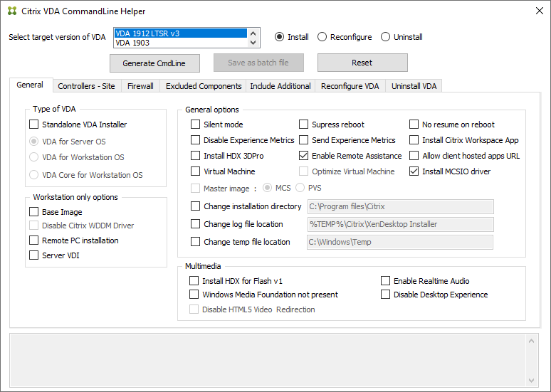Select VDA Core for Workstation OS radio

[33, 174]
